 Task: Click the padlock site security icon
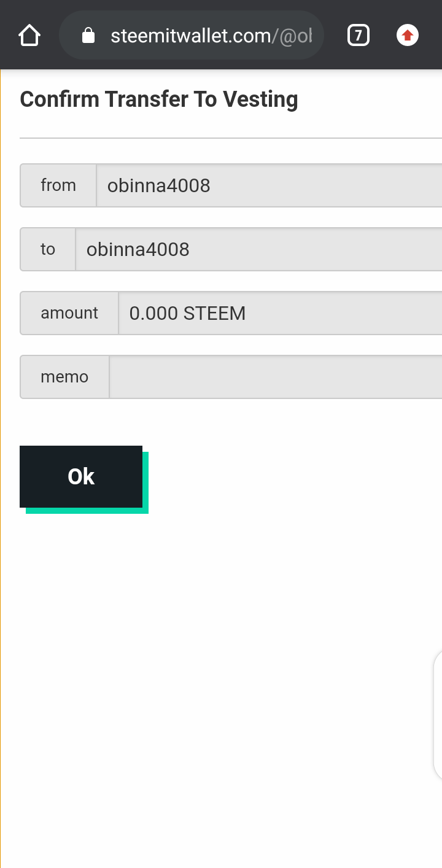[88, 36]
